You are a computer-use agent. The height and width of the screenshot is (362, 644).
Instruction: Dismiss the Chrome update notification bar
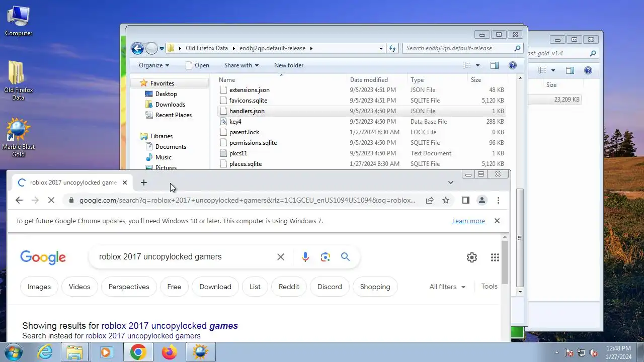tap(497, 221)
